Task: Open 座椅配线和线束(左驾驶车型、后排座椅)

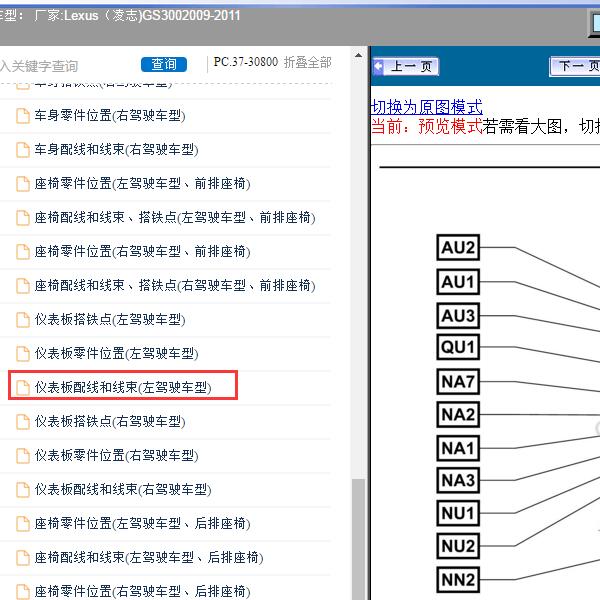Action: click(x=149, y=558)
